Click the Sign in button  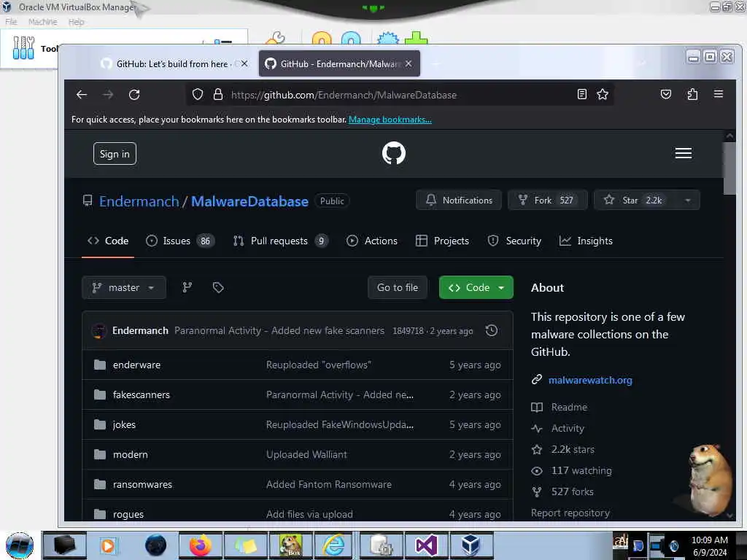point(115,154)
